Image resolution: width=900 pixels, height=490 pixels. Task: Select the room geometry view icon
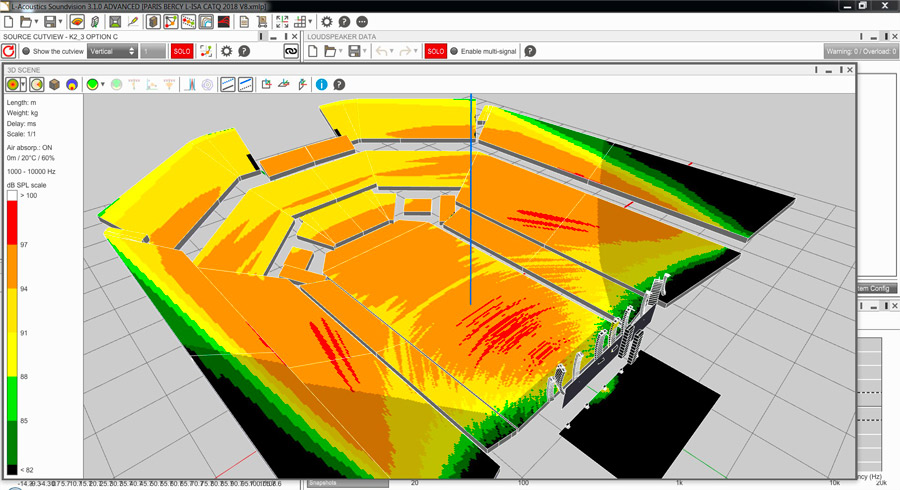pyautogui.click(x=115, y=22)
